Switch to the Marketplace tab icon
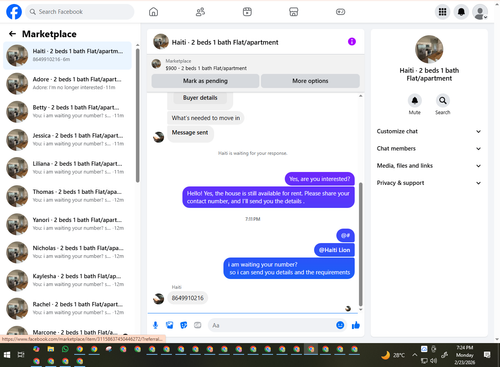The height and width of the screenshot is (367, 500). tap(294, 12)
